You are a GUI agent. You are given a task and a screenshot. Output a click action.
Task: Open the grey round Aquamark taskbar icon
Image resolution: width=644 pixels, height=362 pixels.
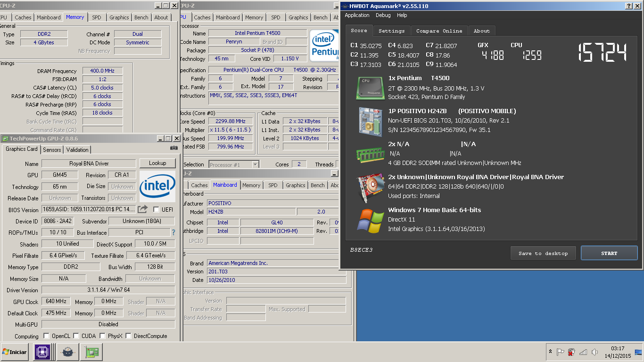(67, 352)
